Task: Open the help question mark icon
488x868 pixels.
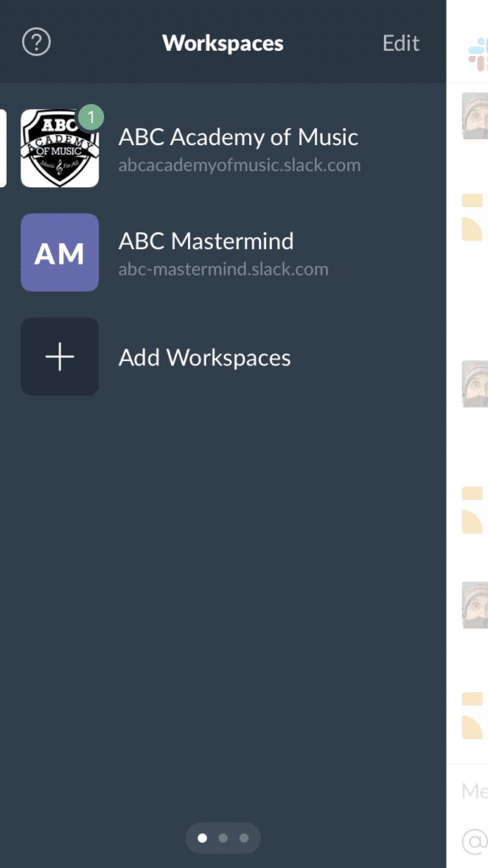Action: 36,42
